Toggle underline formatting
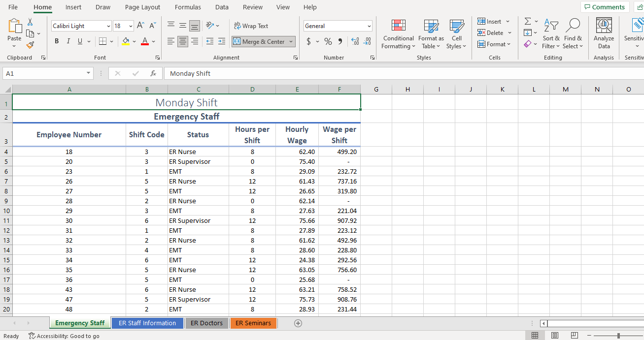 (79, 41)
